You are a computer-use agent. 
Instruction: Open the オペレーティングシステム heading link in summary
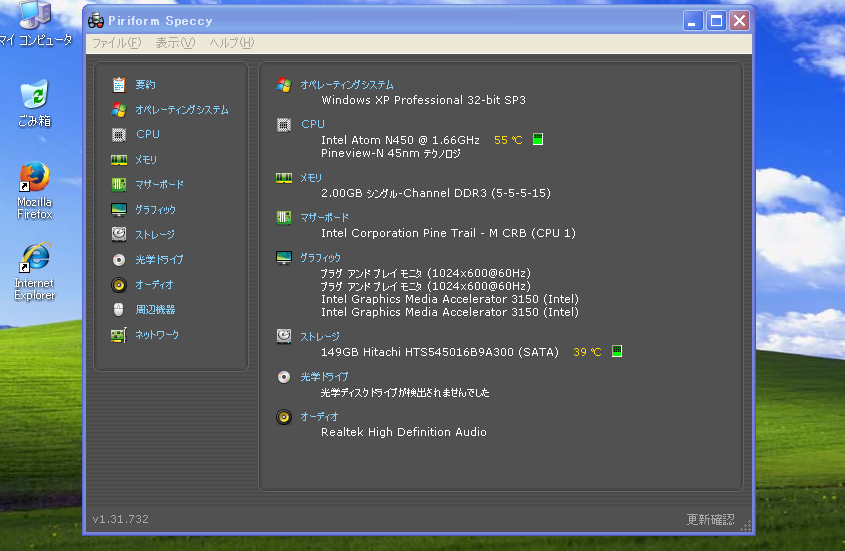pyautogui.click(x=347, y=85)
